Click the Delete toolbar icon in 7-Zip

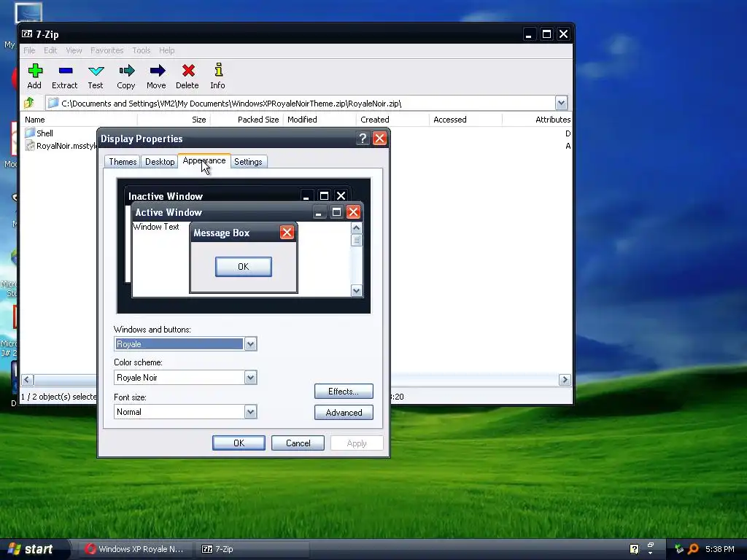[x=187, y=76]
